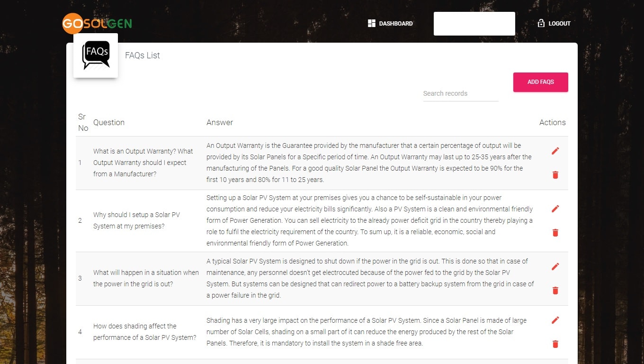The width and height of the screenshot is (644, 364).
Task: Click the Answer column header
Action: (x=220, y=122)
